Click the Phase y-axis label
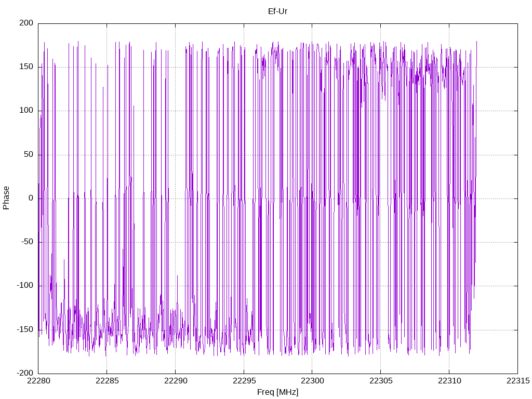The height and width of the screenshot is (399, 532). coord(6,198)
